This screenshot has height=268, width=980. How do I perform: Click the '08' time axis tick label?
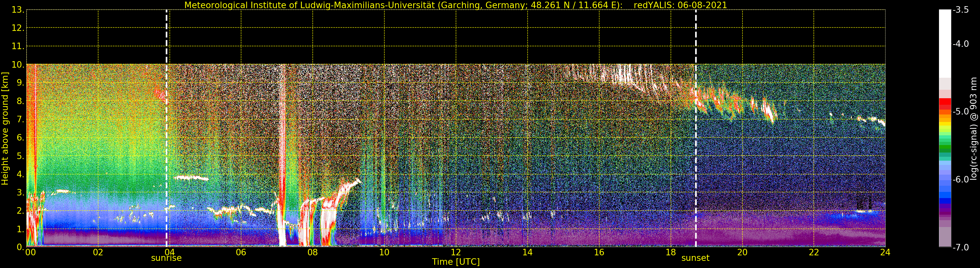313,252
